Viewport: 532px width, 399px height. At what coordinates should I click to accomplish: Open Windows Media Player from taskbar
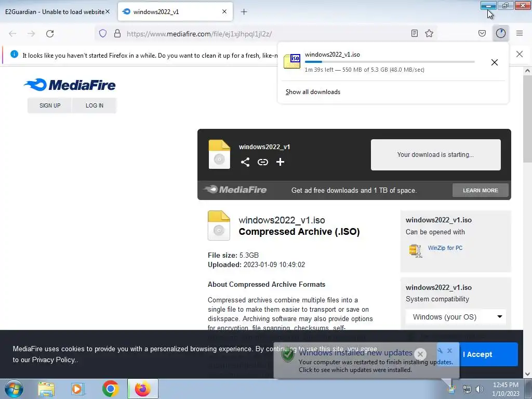[x=78, y=389]
